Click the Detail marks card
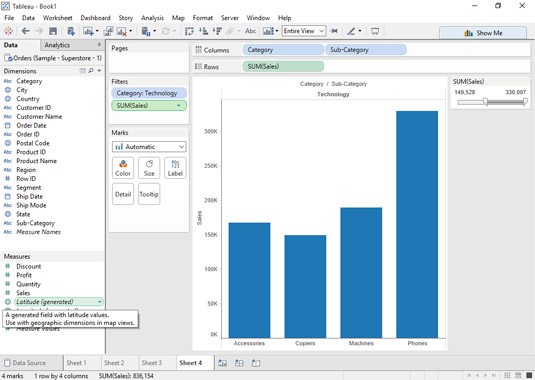The height and width of the screenshot is (380, 535). tap(123, 194)
